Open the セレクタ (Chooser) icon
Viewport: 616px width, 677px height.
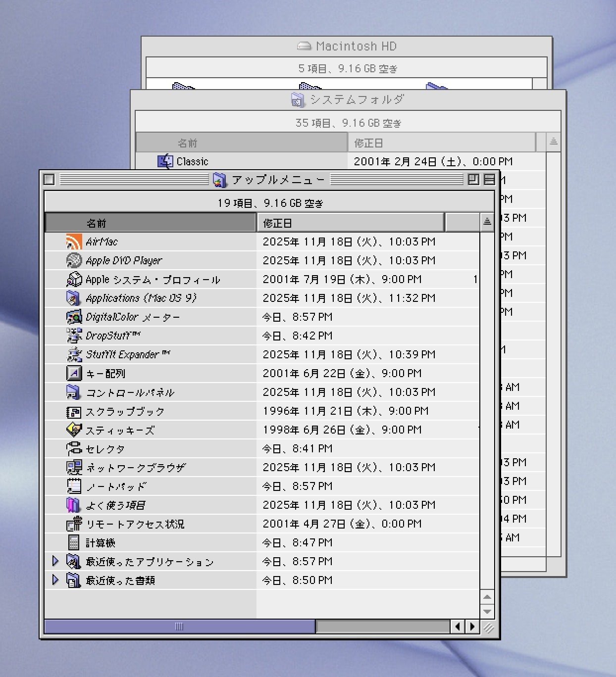(74, 448)
